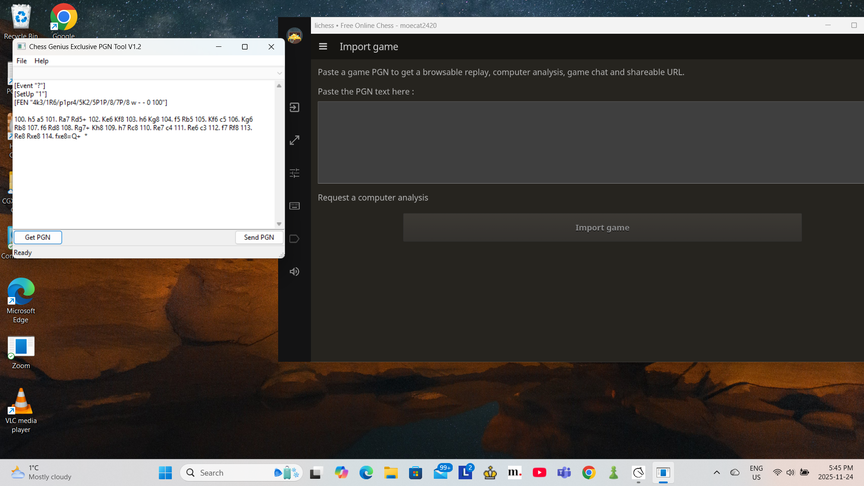
Task: Click the Chess Genius PGN Tool title bar icon
Action: tap(21, 47)
